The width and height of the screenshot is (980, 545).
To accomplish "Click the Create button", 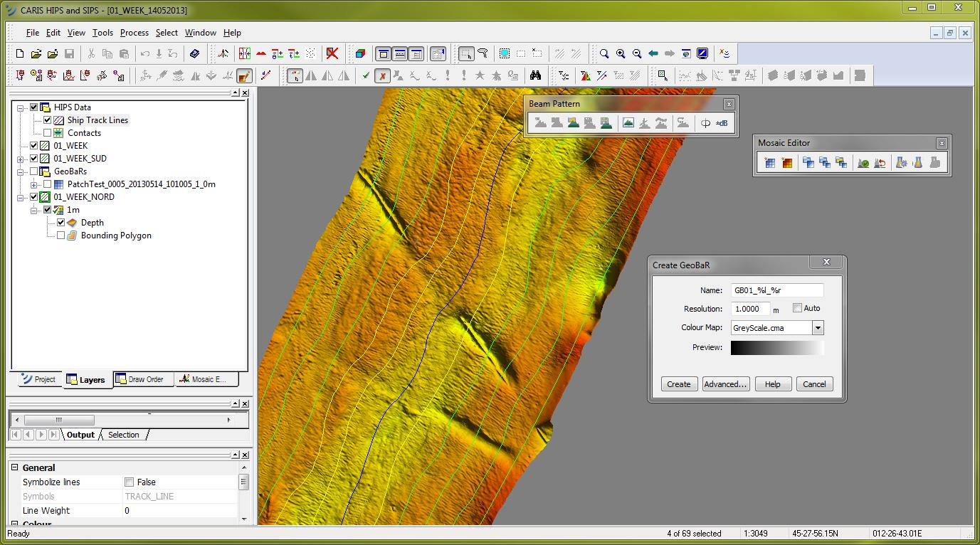I will pos(678,384).
